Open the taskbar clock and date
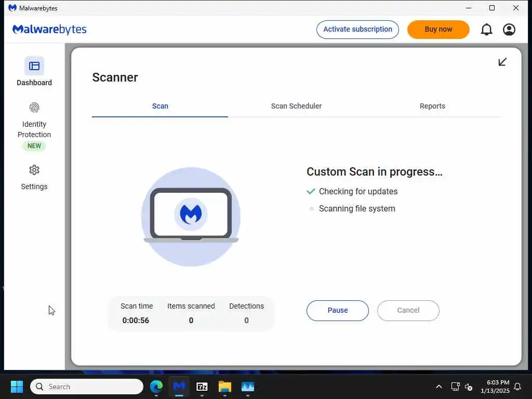 click(495, 387)
